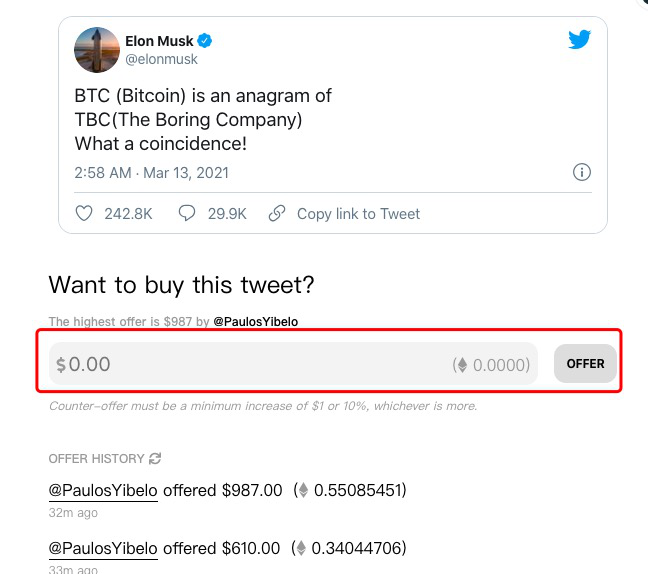The width and height of the screenshot is (648, 574).
Task: Click Copy link to Tweet
Action: tap(358, 214)
